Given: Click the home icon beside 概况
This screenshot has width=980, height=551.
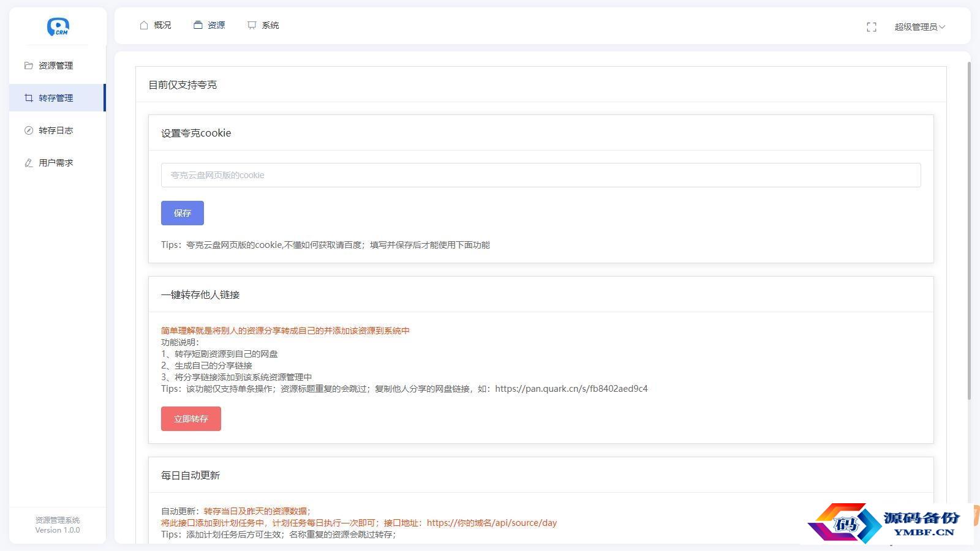Looking at the screenshot, I should (x=144, y=25).
